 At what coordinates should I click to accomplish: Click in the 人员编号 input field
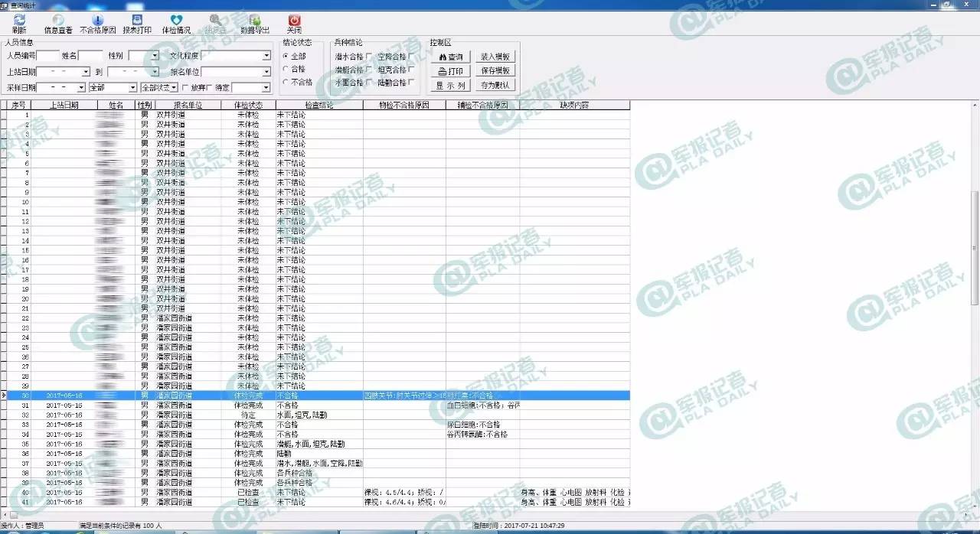pyautogui.click(x=47, y=56)
